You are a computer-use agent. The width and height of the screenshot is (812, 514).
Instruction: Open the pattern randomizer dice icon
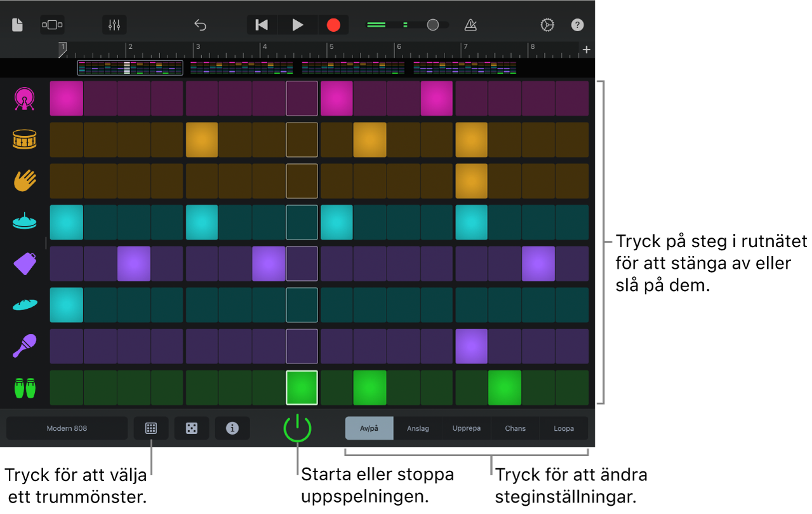(x=192, y=428)
